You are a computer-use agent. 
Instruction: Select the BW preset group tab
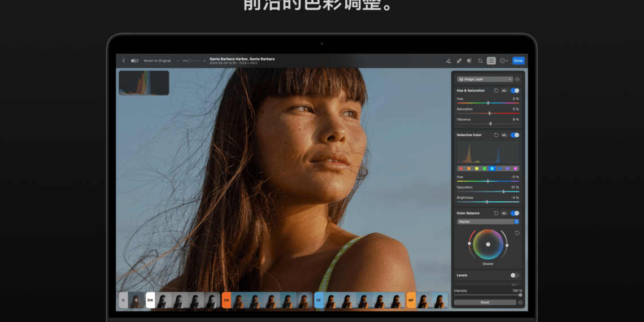tap(150, 300)
